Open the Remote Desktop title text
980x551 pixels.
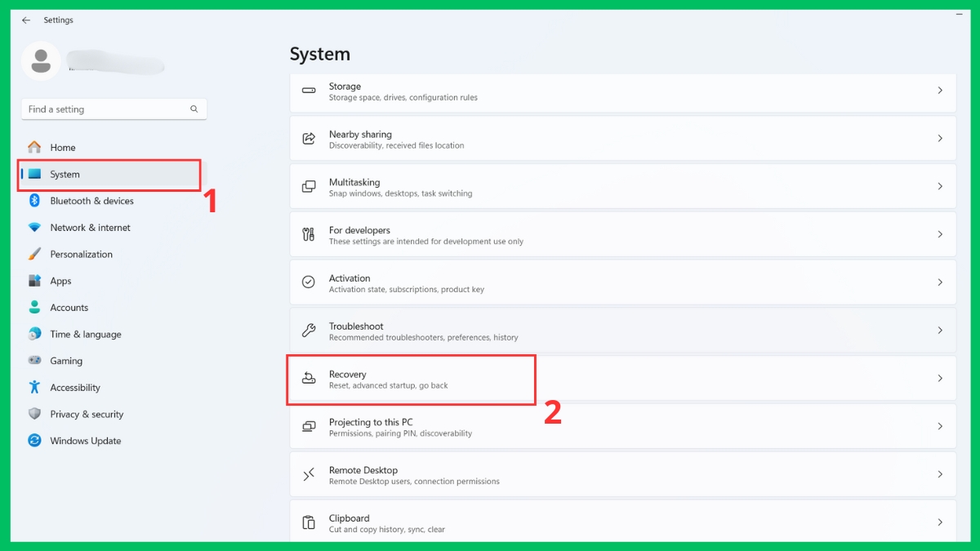(363, 470)
